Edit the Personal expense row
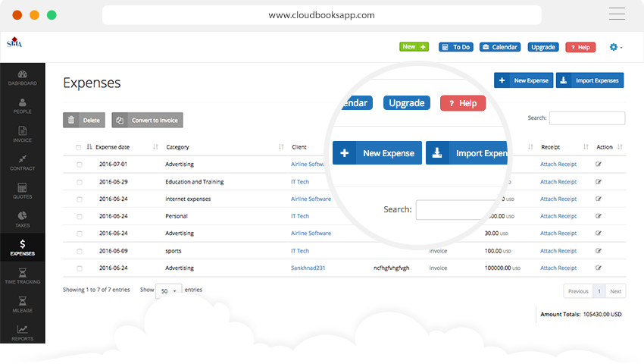644x364 pixels. coord(599,216)
